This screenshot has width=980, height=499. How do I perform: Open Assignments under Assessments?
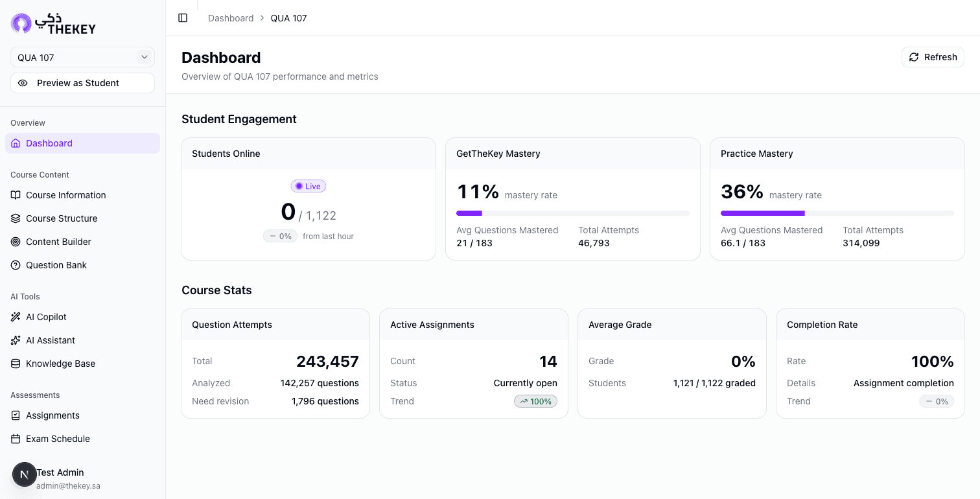point(52,415)
